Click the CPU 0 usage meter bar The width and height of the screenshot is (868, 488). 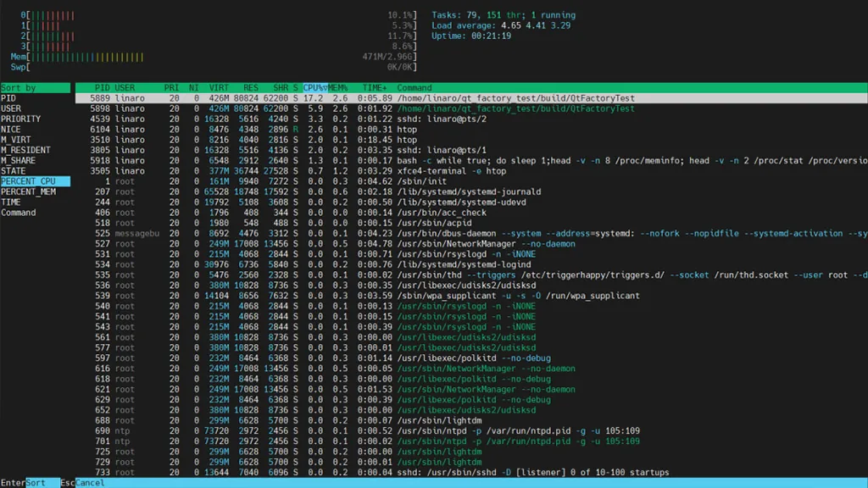(219, 15)
